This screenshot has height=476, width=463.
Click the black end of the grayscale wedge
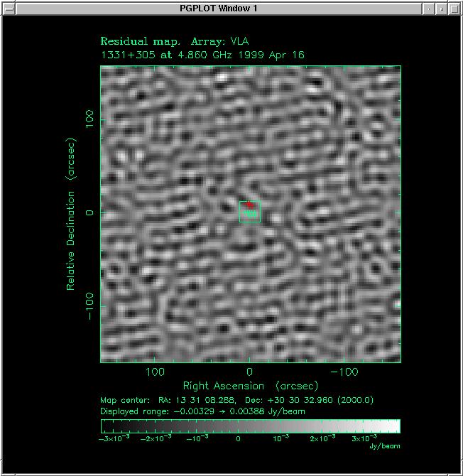107,426
